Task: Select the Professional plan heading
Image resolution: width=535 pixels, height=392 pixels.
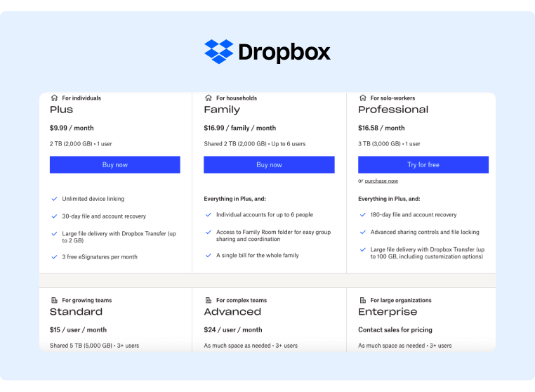Action: 392,110
